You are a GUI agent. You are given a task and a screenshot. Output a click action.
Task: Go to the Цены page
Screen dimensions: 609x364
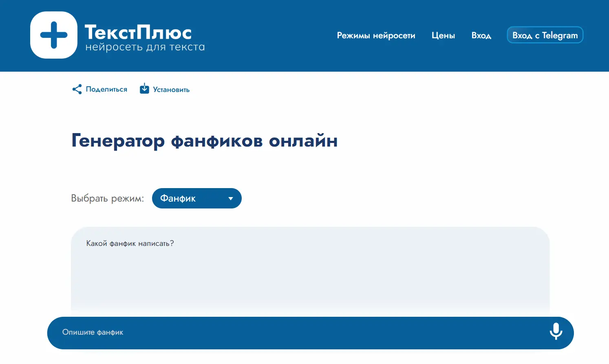pos(443,35)
